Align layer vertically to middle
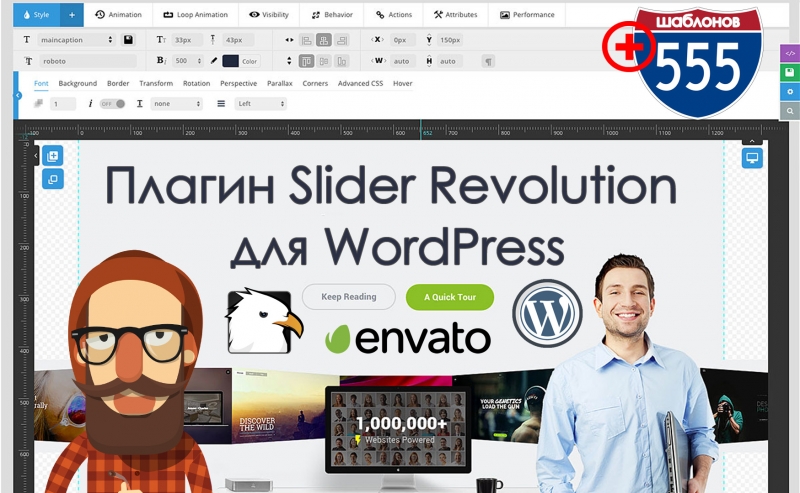 click(324, 61)
